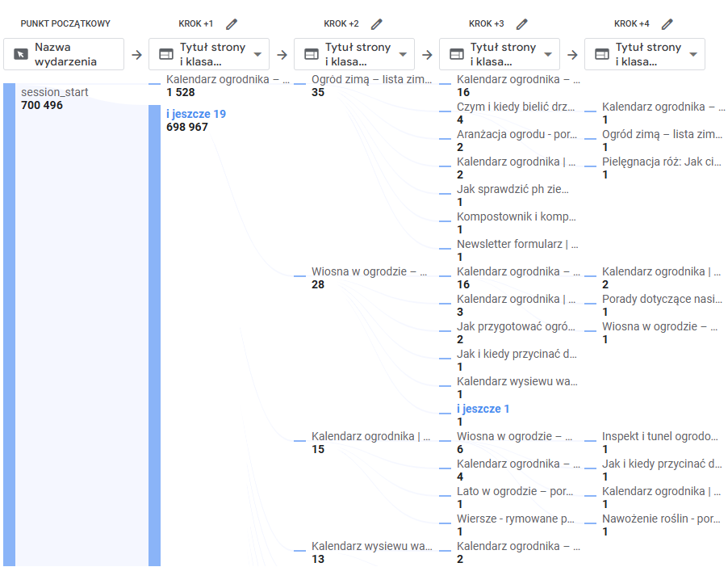This screenshot has height=567, width=728.
Task: Click the page icon in the KROK +2 selector
Action: (x=312, y=54)
